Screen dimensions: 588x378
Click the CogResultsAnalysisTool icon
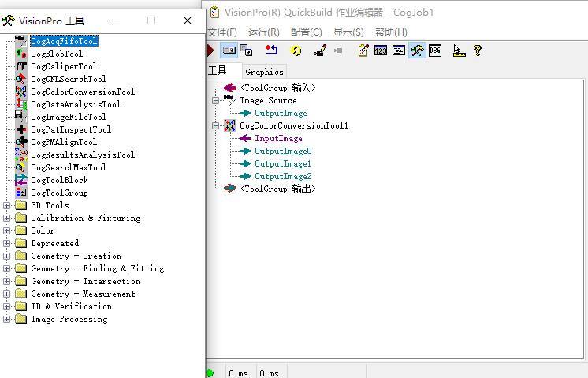[21, 155]
